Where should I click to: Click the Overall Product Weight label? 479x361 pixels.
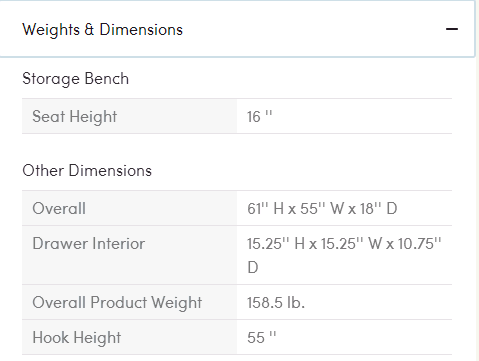117,303
